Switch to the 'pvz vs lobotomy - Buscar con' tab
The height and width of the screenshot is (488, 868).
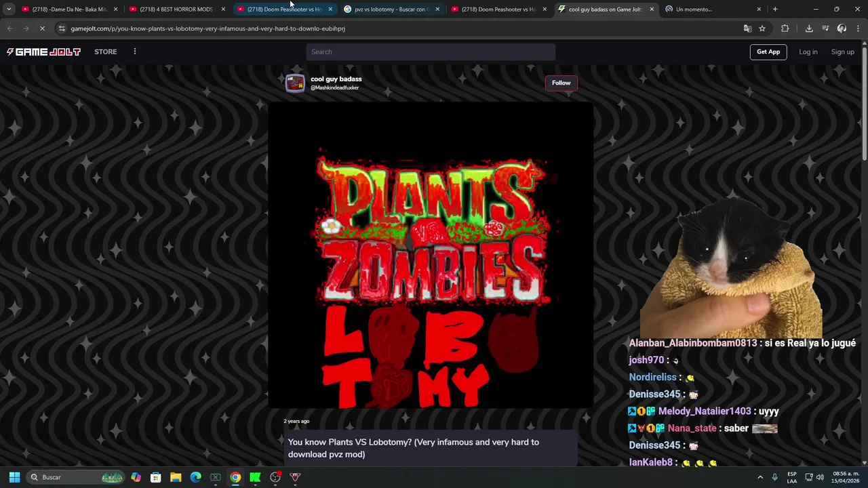click(x=391, y=9)
